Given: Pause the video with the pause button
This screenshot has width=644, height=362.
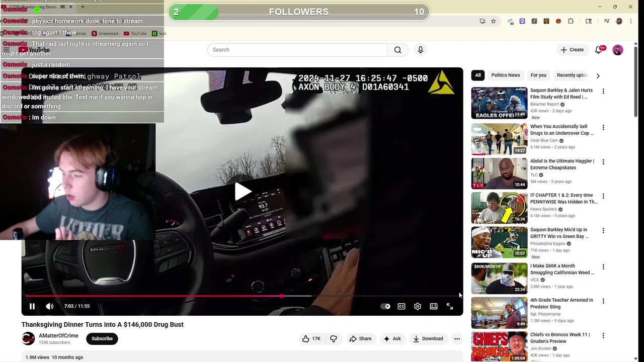Looking at the screenshot, I should [32, 306].
